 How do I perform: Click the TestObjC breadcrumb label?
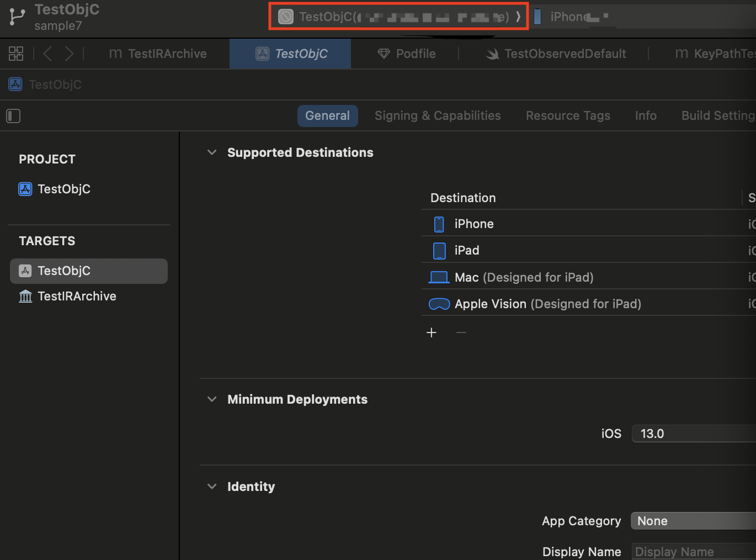(x=55, y=84)
